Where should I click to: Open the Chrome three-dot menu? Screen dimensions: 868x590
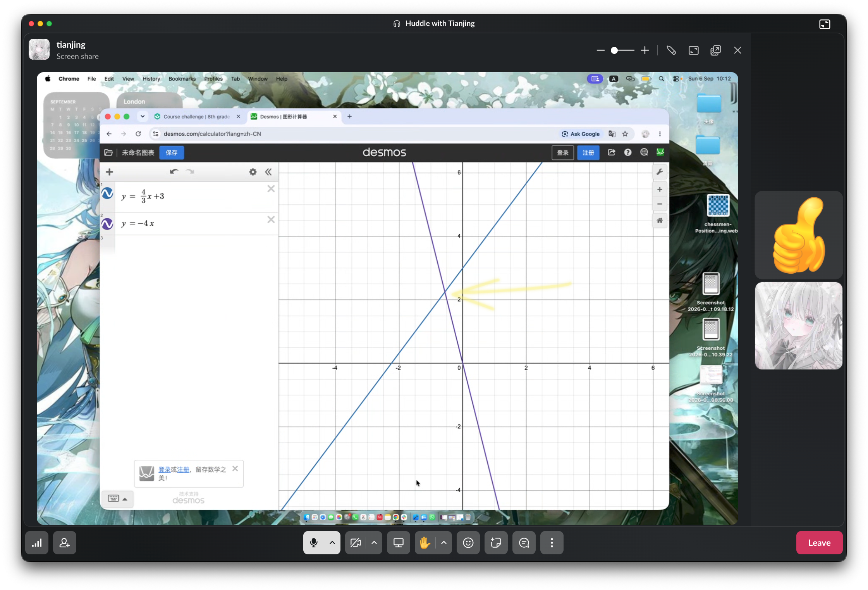click(660, 134)
